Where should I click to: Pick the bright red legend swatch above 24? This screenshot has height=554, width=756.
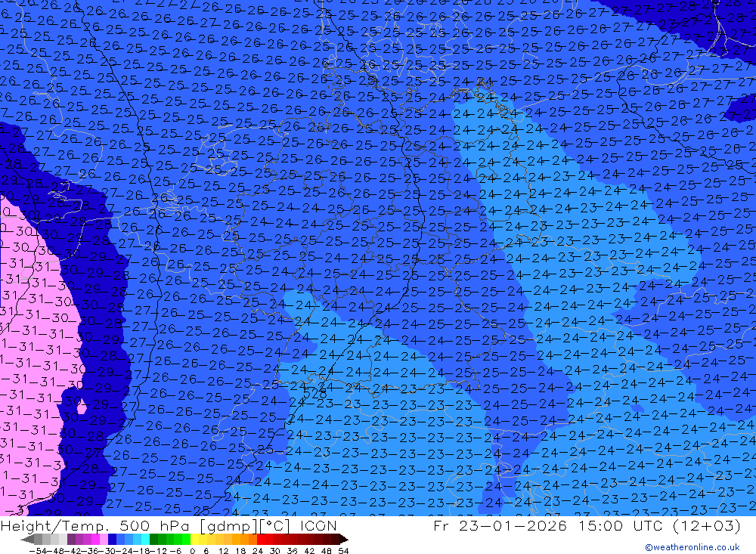click(x=261, y=540)
